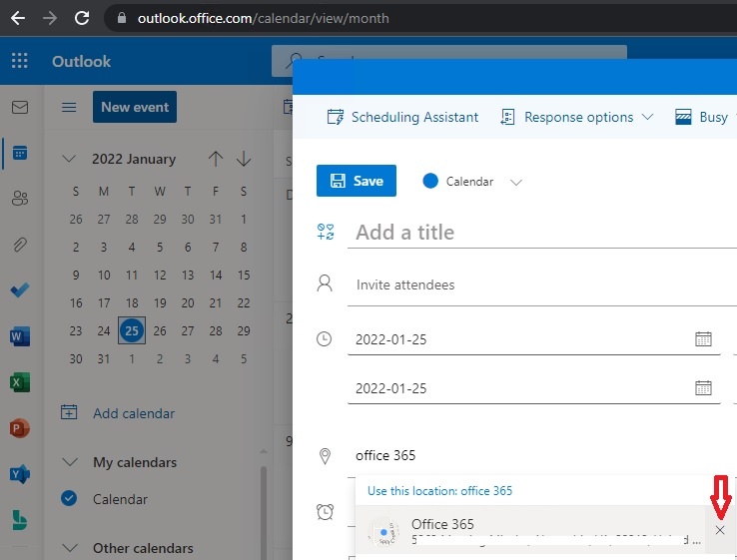The width and height of the screenshot is (737, 560).
Task: Click the start date field 2022-01-25
Action: click(534, 339)
